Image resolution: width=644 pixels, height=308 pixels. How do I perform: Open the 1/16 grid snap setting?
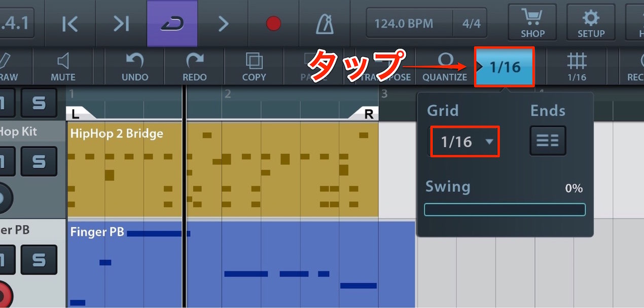[577, 66]
